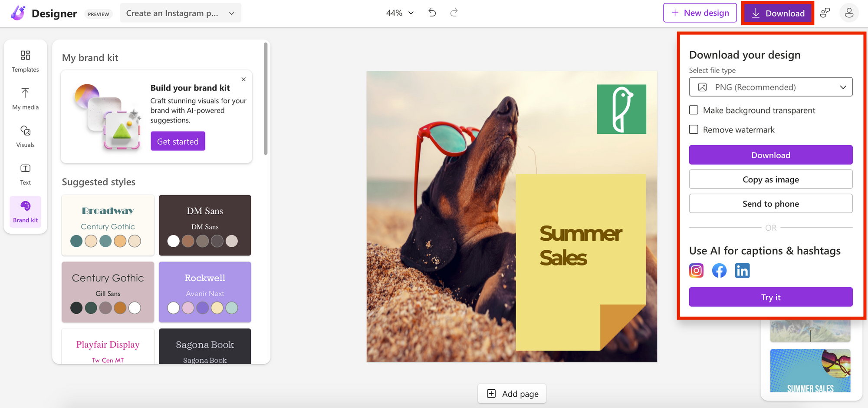Switch to the My media tab
The height and width of the screenshot is (408, 868).
pos(25,99)
